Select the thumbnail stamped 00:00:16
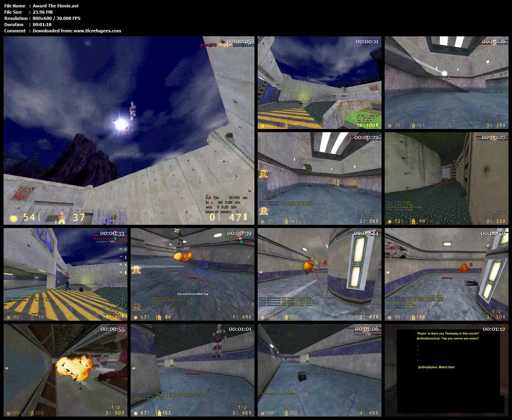Viewport: 512px width, 420px height. pyautogui.click(x=447, y=83)
